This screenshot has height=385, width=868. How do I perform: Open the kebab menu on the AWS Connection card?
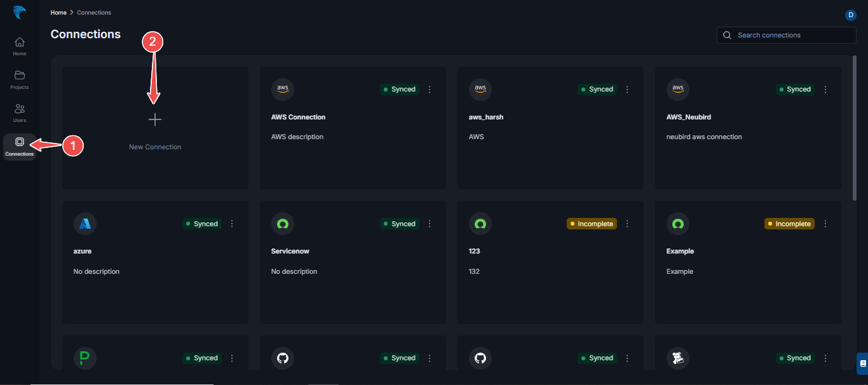[x=430, y=90]
